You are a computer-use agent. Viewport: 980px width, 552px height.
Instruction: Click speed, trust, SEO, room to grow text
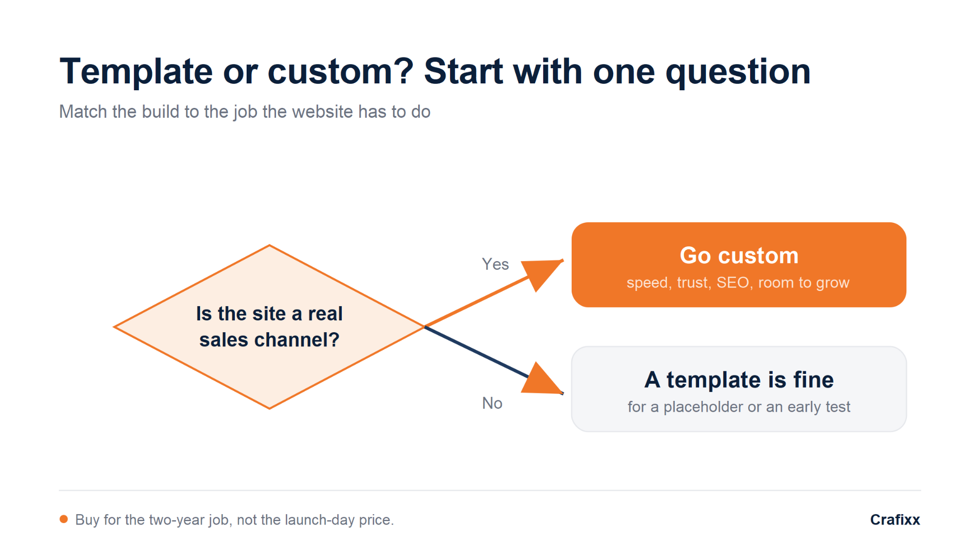(738, 283)
